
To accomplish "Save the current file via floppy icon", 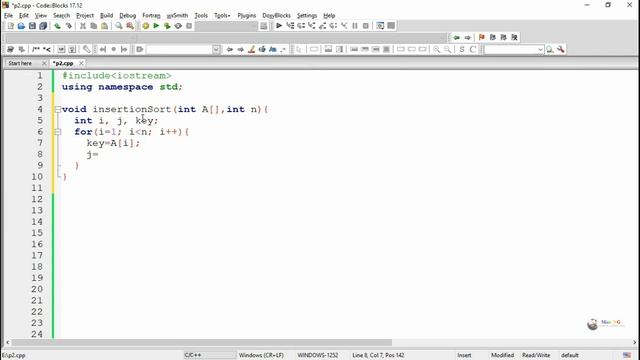I will point(32,26).
